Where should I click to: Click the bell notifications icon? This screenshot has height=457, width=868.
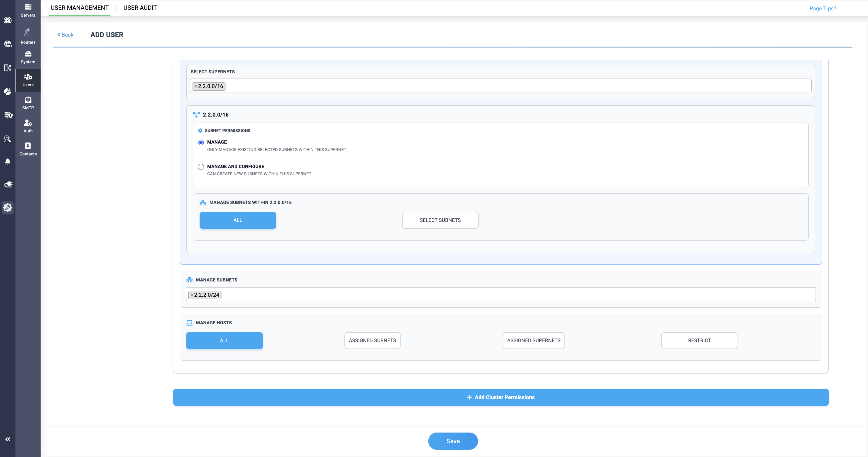[x=8, y=162]
